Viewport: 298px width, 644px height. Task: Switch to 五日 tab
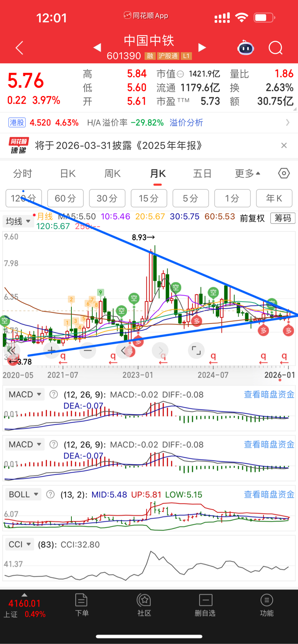coord(203,173)
